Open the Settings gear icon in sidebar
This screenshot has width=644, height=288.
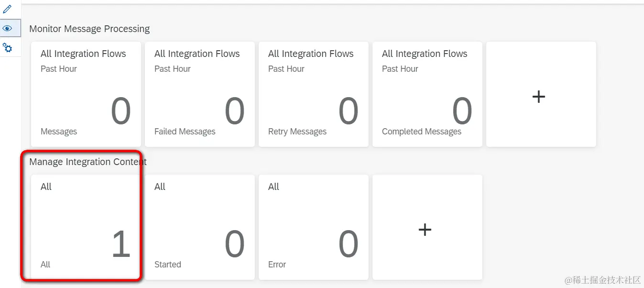tap(7, 48)
